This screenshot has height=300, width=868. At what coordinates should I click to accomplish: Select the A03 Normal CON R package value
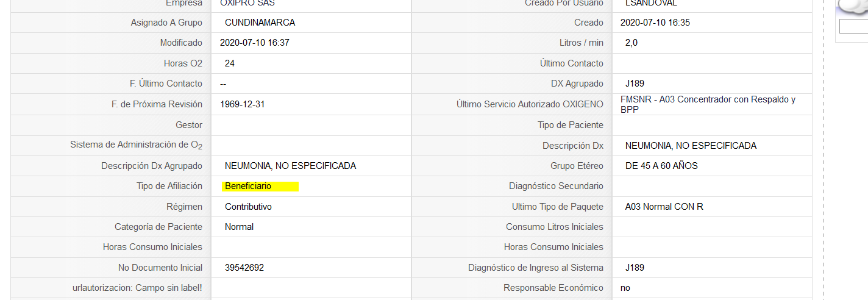664,207
